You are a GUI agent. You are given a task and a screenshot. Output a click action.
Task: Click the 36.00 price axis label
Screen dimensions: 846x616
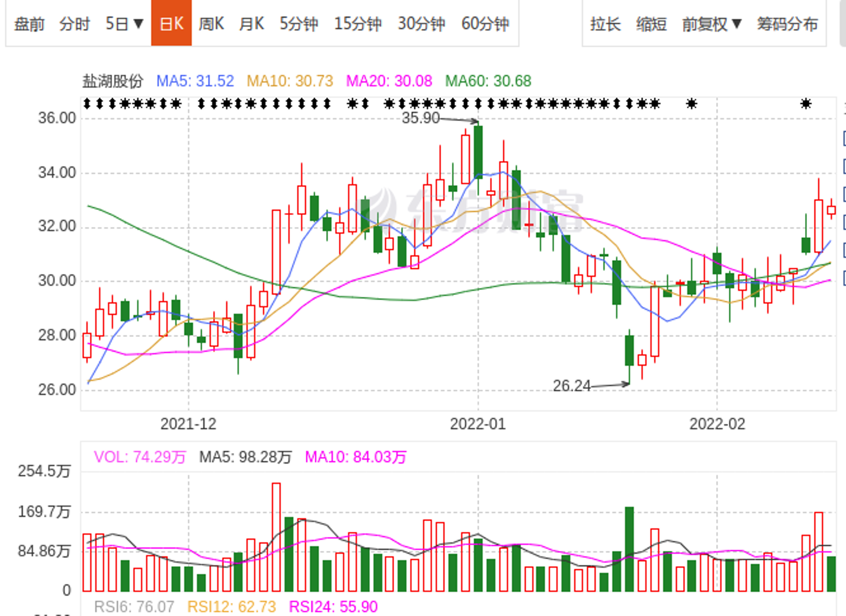[57, 118]
